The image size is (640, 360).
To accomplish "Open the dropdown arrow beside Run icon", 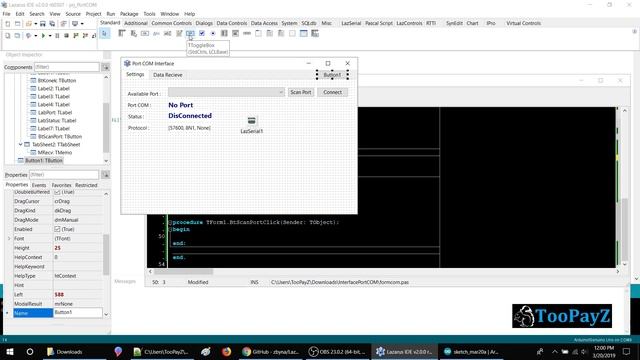I will pos(50,36).
